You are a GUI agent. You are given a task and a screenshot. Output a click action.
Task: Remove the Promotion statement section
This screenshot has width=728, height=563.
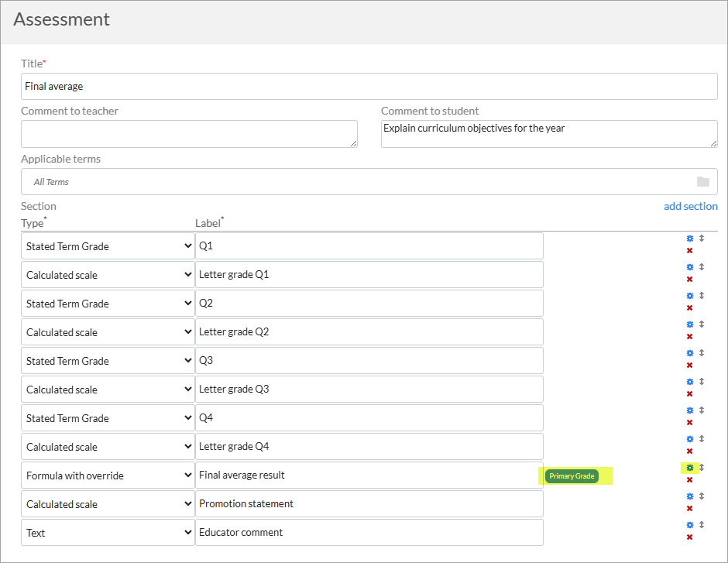[689, 509]
